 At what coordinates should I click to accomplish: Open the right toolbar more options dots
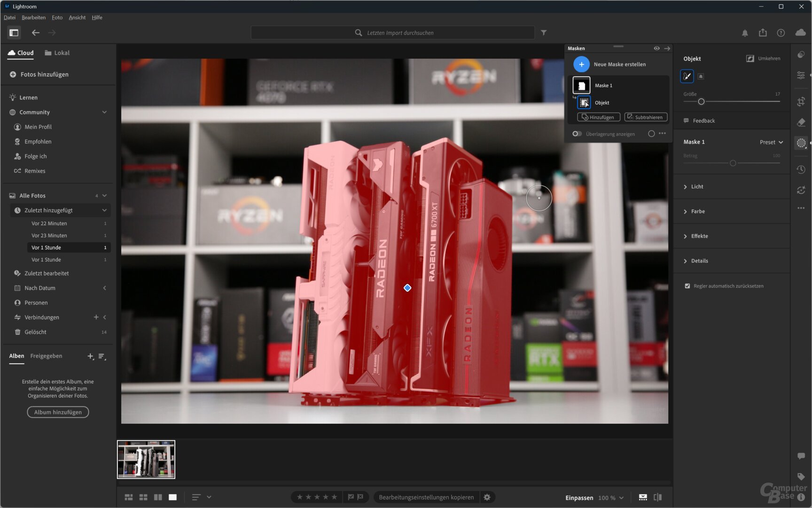801,208
